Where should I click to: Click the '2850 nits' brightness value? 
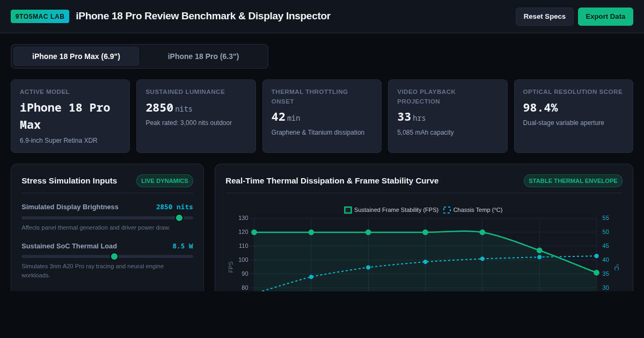(x=174, y=207)
